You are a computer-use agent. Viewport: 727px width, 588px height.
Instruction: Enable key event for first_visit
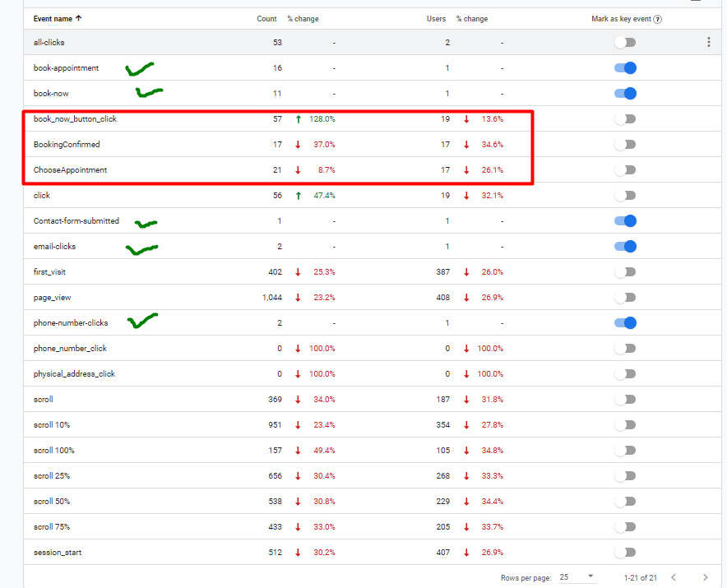625,272
